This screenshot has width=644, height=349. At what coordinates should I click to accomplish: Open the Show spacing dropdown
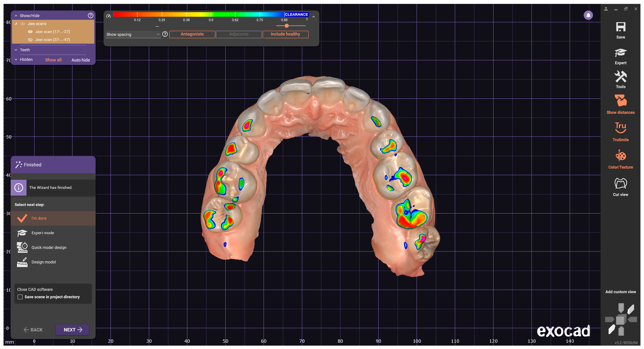[x=133, y=34]
